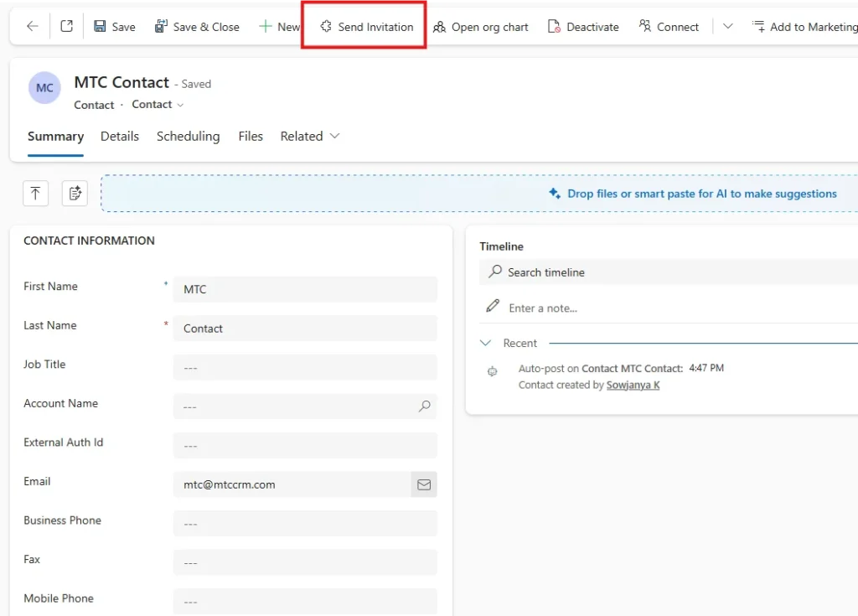858x616 pixels.
Task: Collapse the Recent timeline section
Action: pyautogui.click(x=486, y=343)
